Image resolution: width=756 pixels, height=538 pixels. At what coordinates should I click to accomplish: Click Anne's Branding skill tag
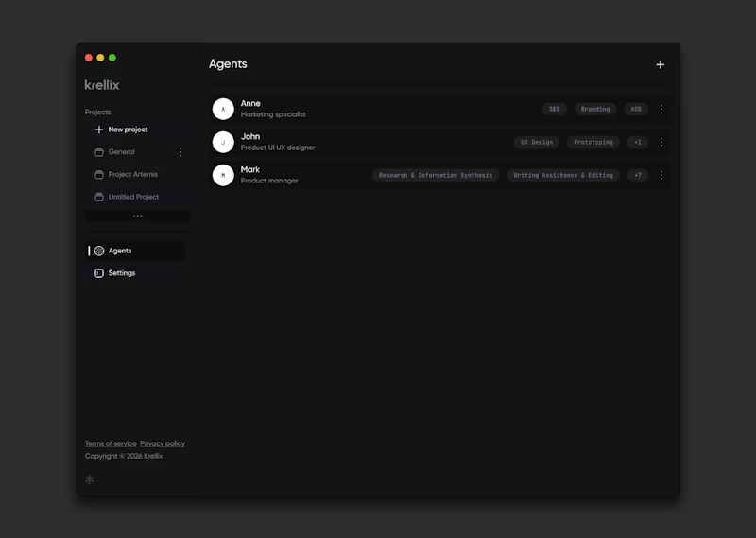(x=595, y=109)
